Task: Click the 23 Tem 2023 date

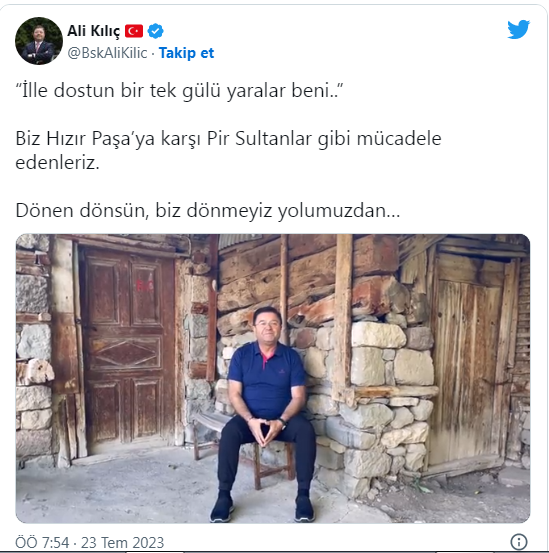Action: click(122, 542)
